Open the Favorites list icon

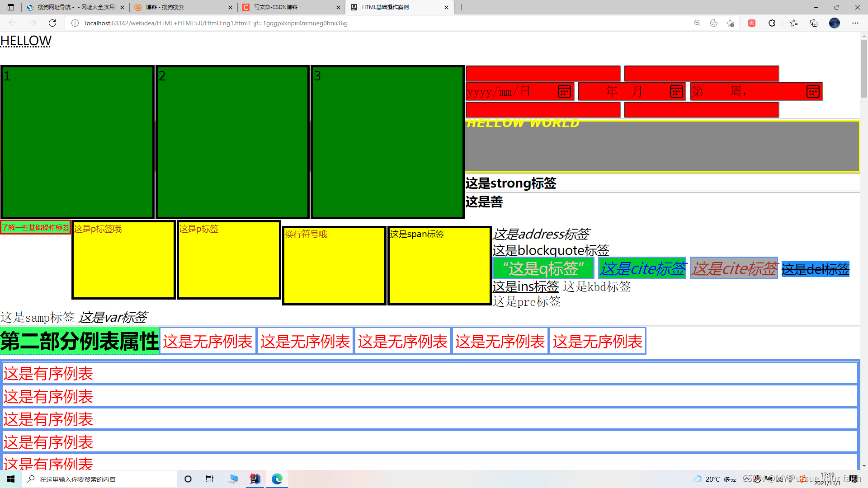[x=794, y=23]
